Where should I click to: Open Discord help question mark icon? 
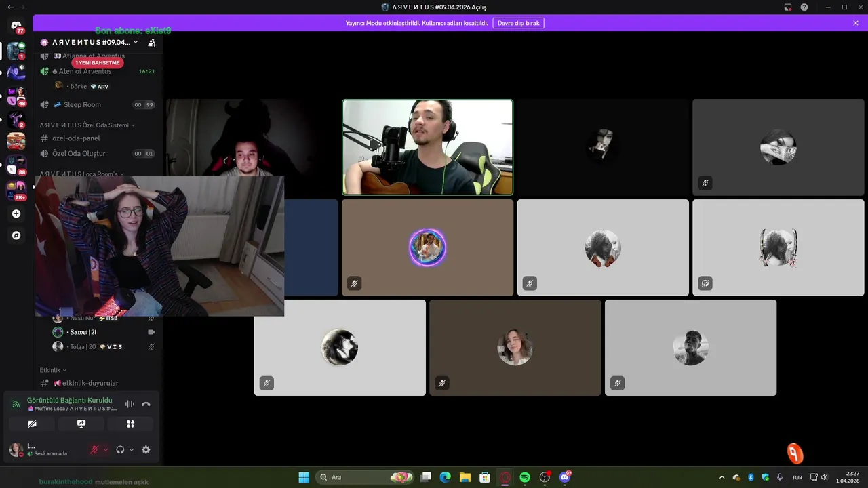pos(804,7)
